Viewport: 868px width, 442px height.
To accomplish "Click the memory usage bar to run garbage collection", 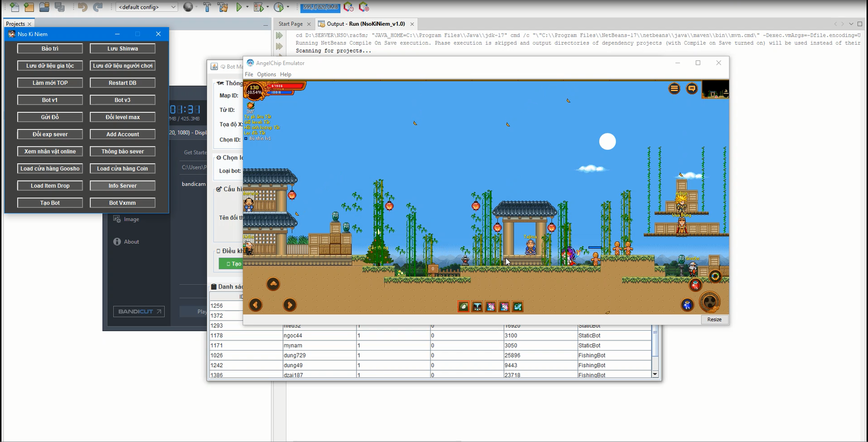I will pos(320,7).
